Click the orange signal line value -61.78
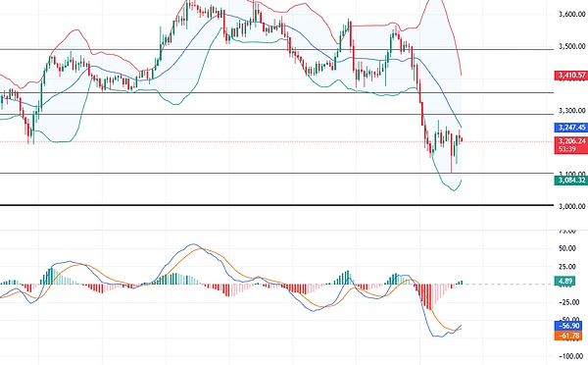Screen dimensions: 588x365 568,336
